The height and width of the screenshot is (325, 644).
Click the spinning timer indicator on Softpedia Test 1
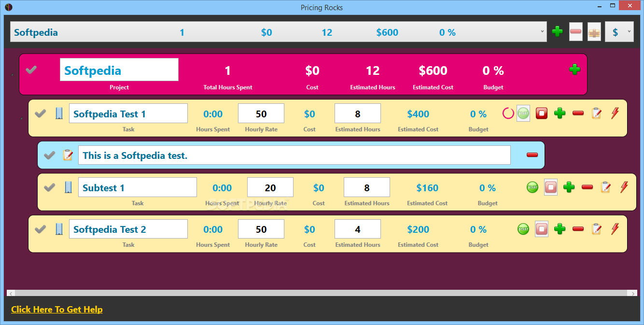point(508,113)
